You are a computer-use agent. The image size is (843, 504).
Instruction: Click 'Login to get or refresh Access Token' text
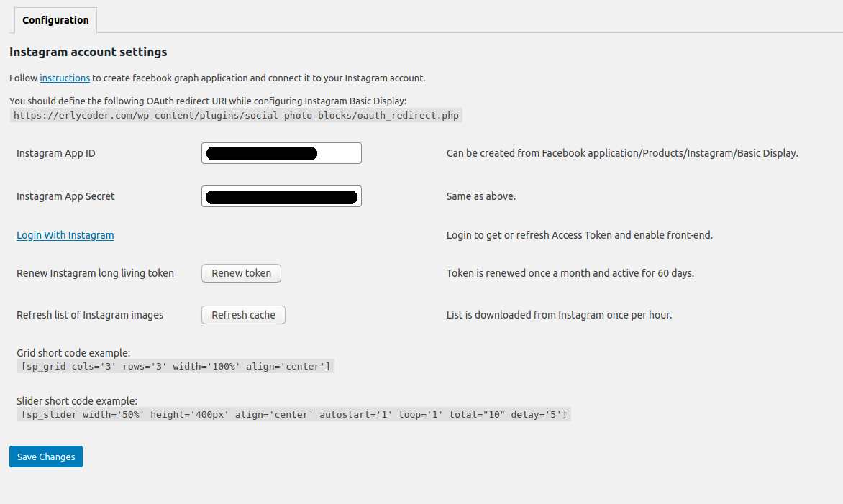point(580,235)
